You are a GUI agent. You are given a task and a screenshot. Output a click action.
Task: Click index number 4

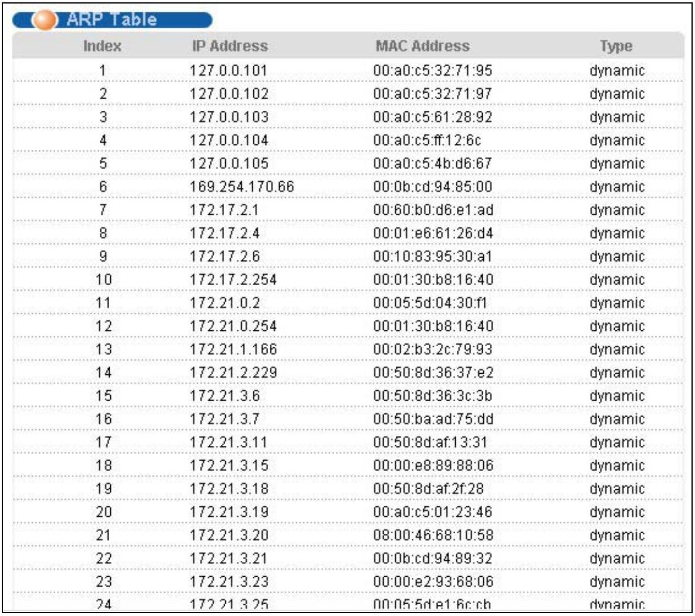[x=103, y=140]
